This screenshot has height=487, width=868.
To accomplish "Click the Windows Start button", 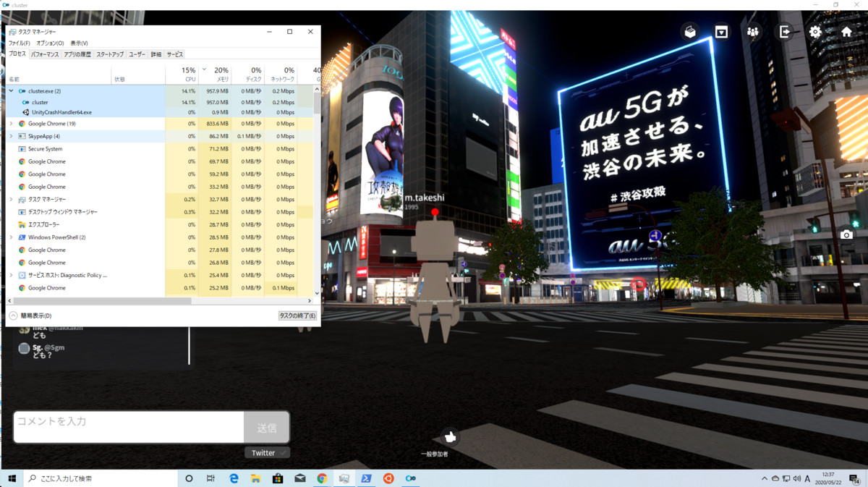I will pos(12,478).
